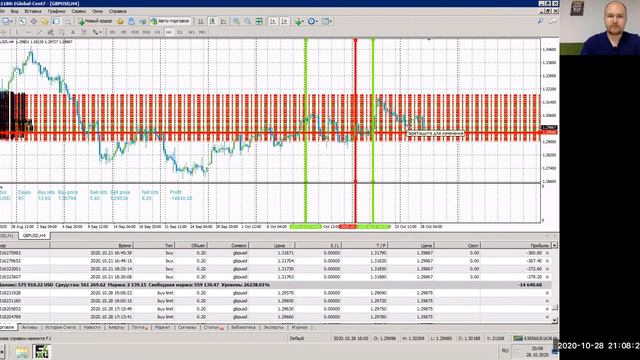The height and width of the screenshot is (360, 640).
Task: Close buy order with profit -379.20
Action: point(547,277)
